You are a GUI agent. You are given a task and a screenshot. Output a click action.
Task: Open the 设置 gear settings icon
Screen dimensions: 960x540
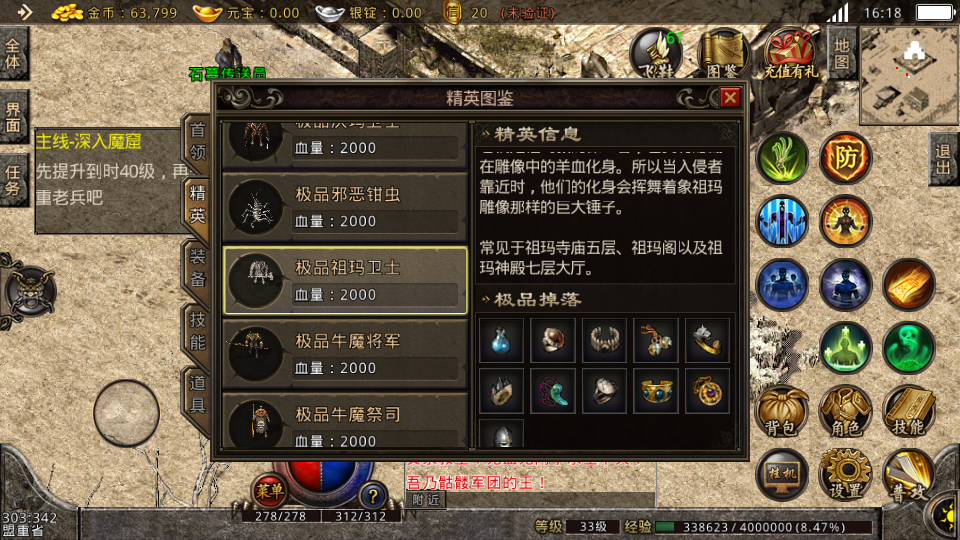pos(846,475)
